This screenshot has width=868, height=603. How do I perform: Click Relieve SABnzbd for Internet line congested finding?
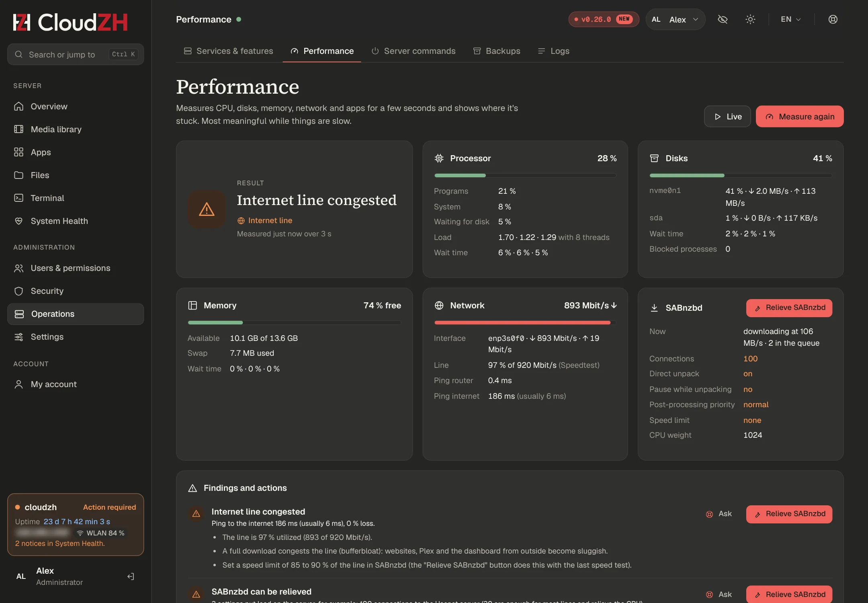(x=789, y=514)
